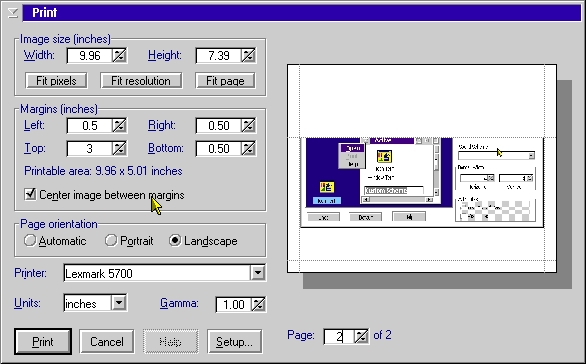Expand the Printer dropdown list
586x364 pixels.
tap(258, 273)
